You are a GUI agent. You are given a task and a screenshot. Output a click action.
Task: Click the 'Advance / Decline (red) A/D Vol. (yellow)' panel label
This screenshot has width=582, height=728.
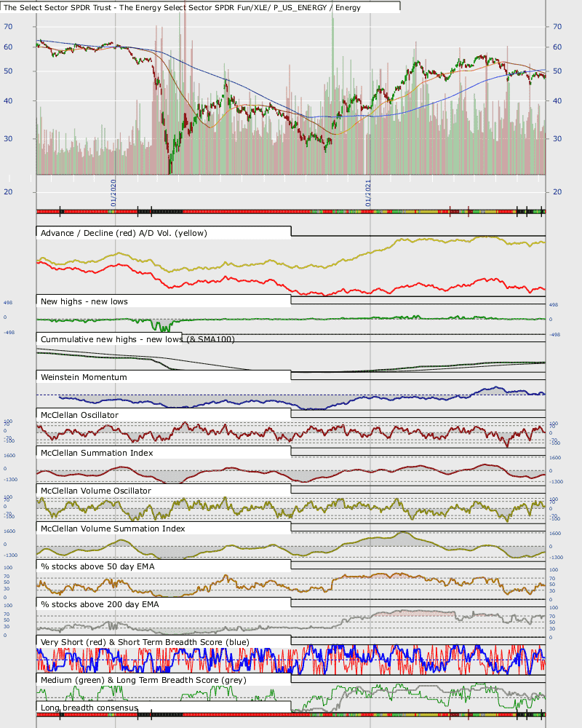[x=124, y=233]
